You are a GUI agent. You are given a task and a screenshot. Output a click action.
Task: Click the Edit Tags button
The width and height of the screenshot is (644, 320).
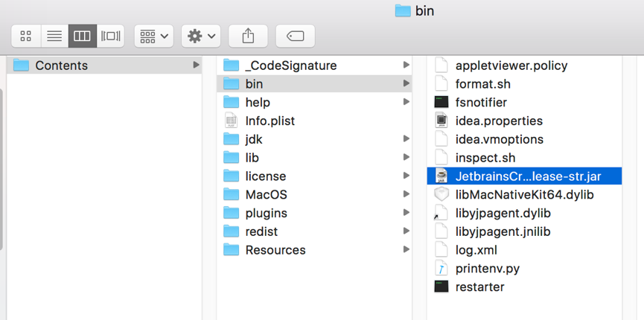pos(296,36)
